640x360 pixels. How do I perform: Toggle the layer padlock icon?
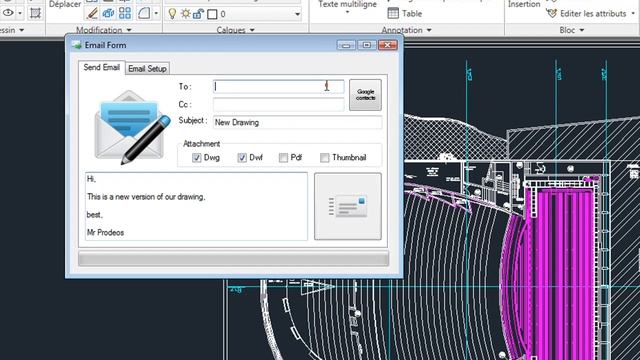198,14
